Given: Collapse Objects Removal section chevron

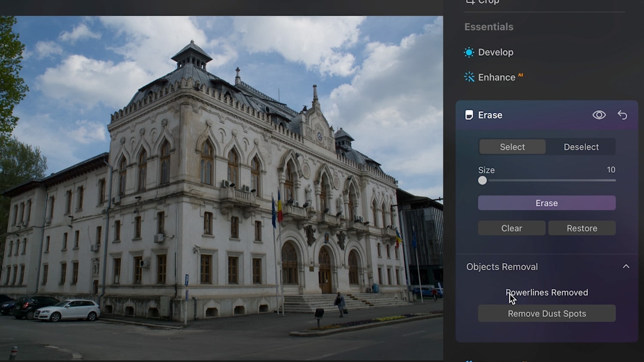Looking at the screenshot, I should click(x=626, y=266).
